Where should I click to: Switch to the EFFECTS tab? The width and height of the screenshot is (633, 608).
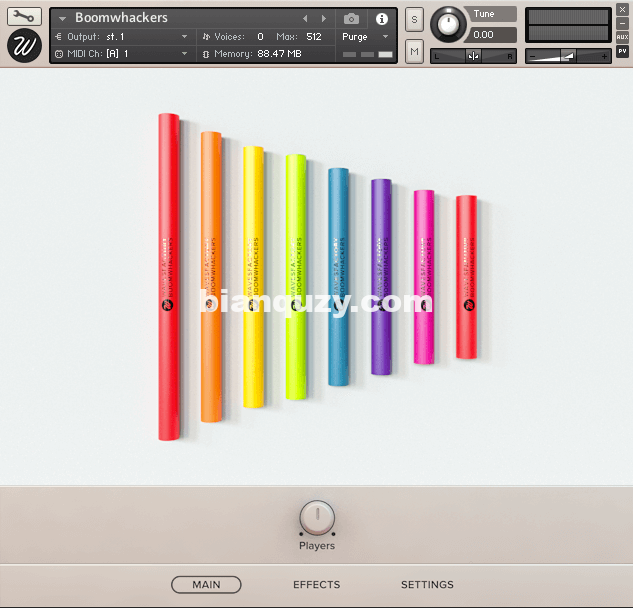pos(316,585)
